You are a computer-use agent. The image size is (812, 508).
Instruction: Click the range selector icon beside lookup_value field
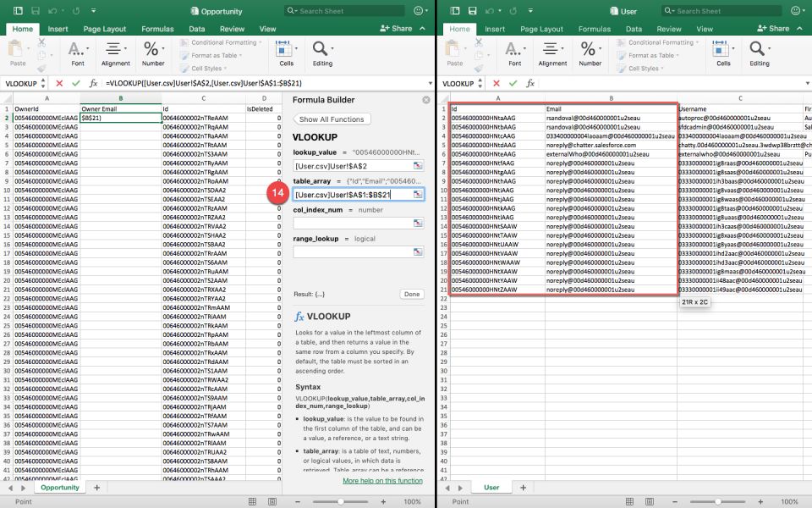coord(418,165)
